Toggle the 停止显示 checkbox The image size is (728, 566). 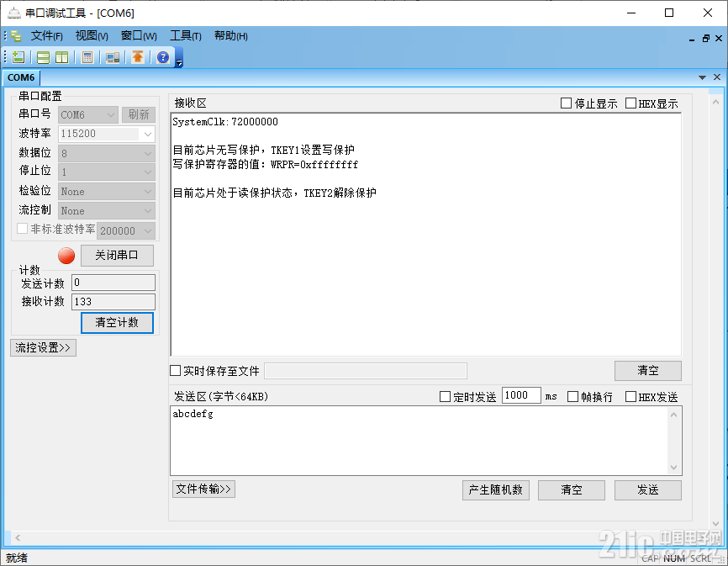[566, 103]
